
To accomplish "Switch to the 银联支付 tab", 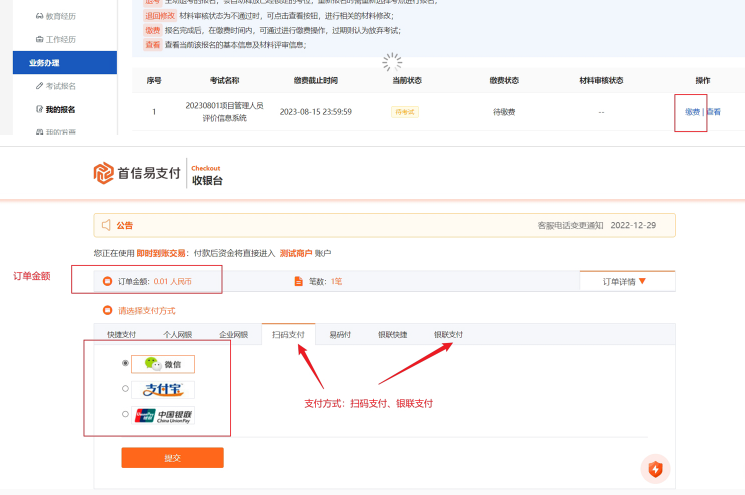I will click(448, 335).
